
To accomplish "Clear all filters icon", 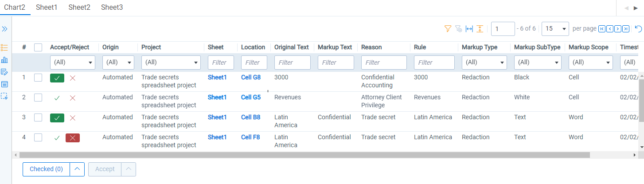I will tap(459, 29).
